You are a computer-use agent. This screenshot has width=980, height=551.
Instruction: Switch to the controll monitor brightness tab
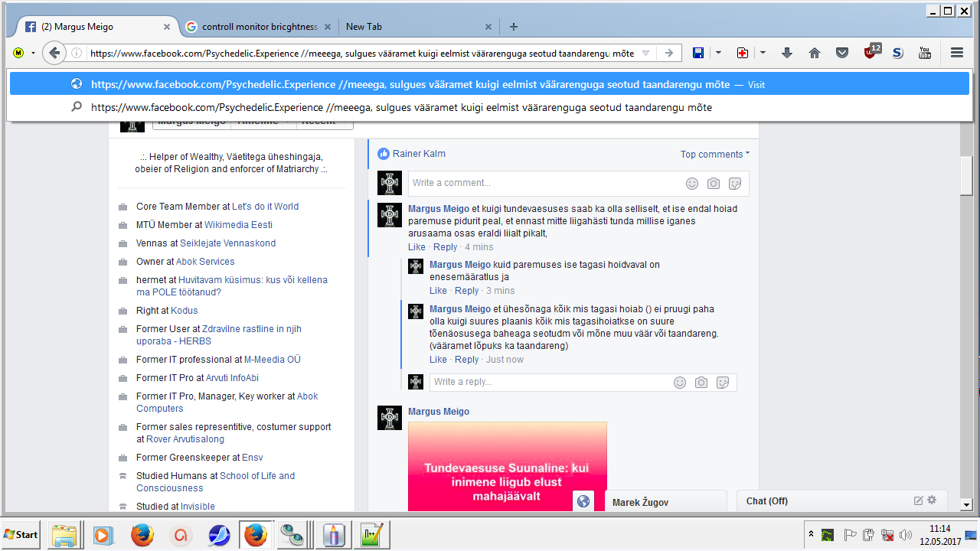tap(259, 27)
